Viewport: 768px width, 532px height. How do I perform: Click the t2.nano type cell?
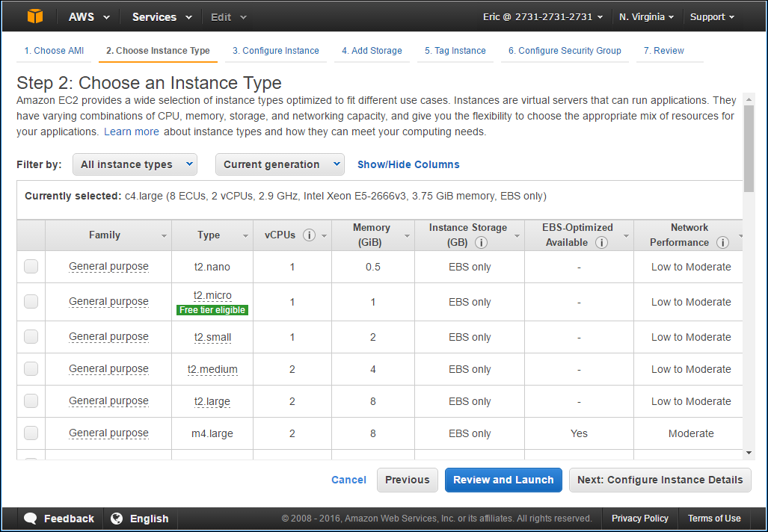[212, 267]
